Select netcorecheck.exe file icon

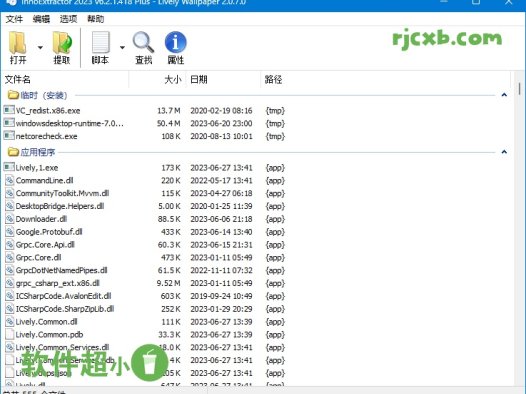pyautogui.click(x=9, y=135)
